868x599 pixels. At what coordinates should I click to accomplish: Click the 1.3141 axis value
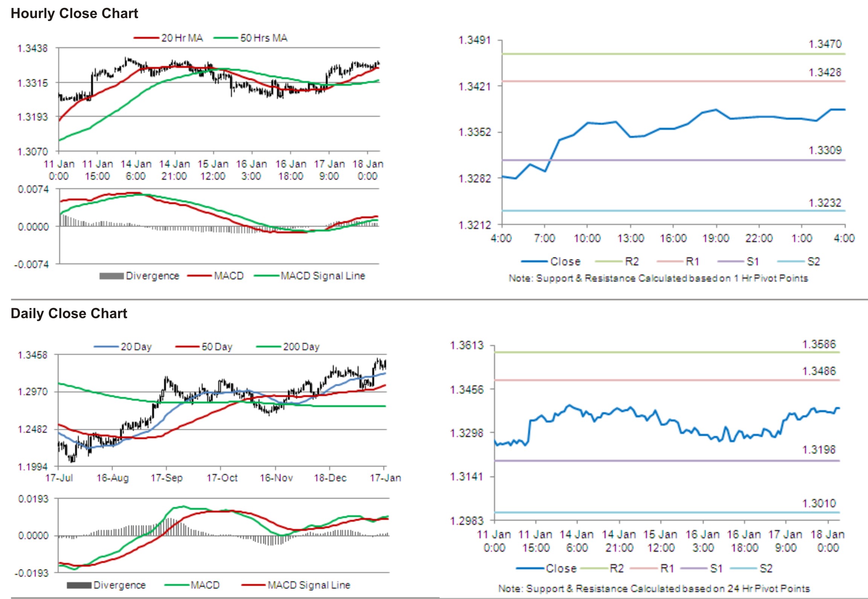467,477
